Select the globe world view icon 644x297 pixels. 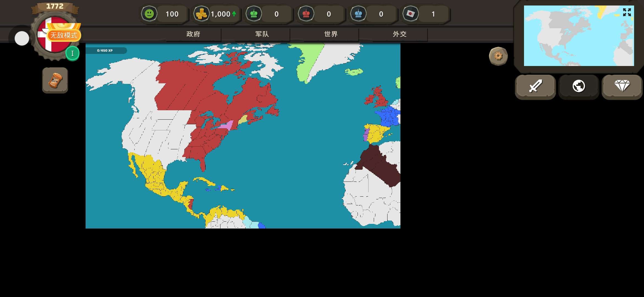578,86
